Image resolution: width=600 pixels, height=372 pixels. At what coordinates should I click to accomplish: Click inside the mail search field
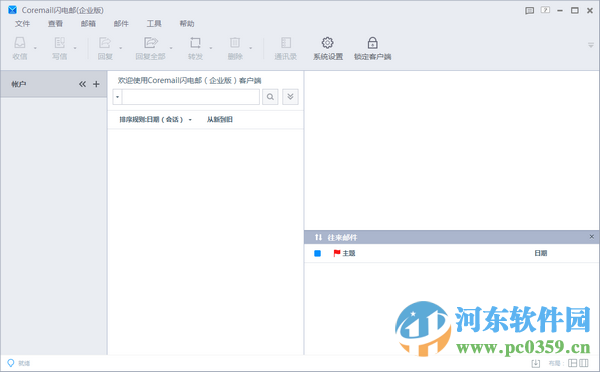[x=191, y=97]
